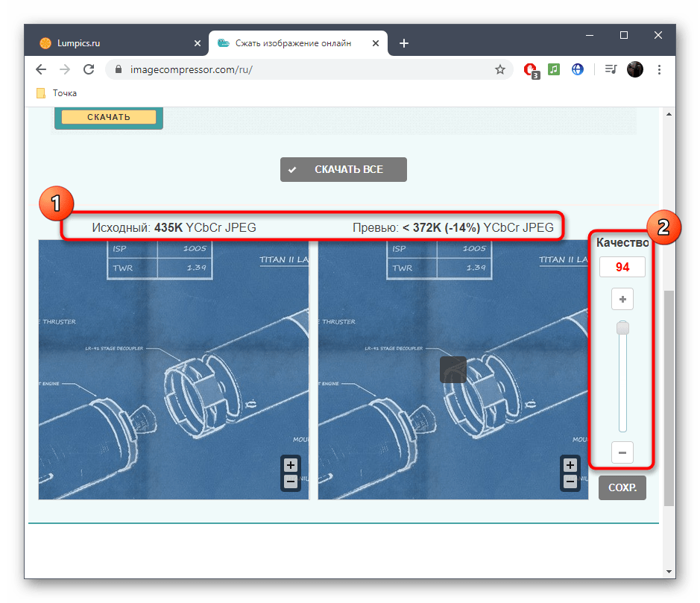Open the media control playlist icon
This screenshot has height=603, width=700.
click(611, 69)
